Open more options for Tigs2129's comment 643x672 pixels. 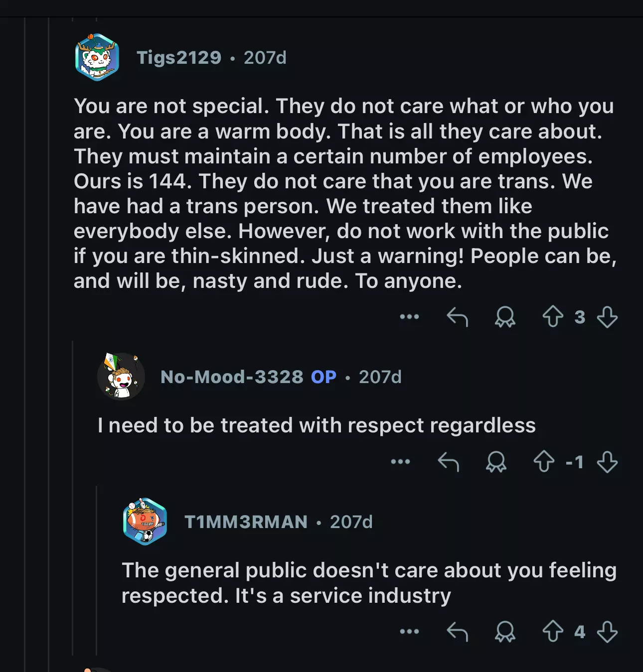pos(409,317)
